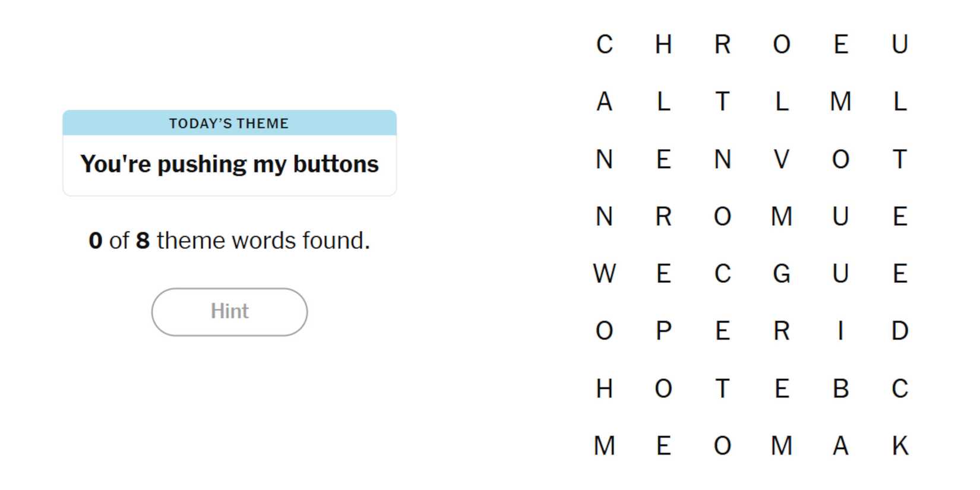Viewport: 980px width, 490px height.
Task: Click the letter R in the top row
Action: click(x=722, y=45)
